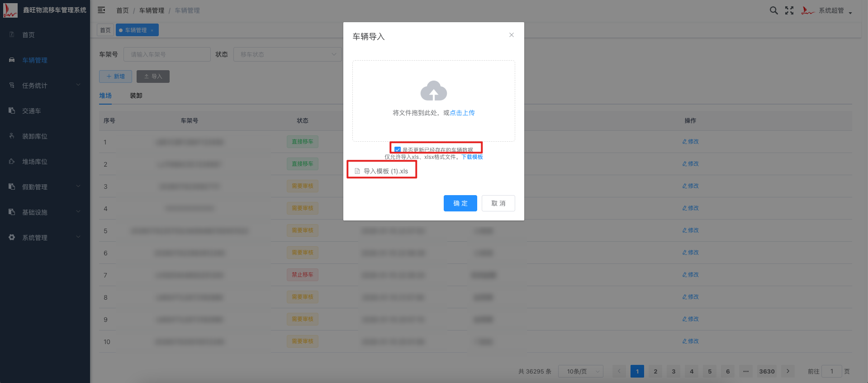The image size is (868, 383).
Task: Click the 任务统计 sidebar icon
Action: click(12, 85)
